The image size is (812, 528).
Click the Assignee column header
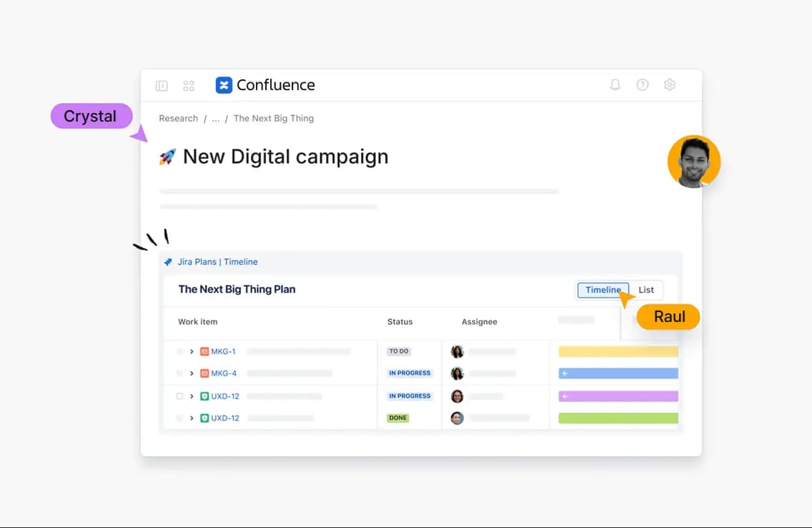[x=479, y=322]
